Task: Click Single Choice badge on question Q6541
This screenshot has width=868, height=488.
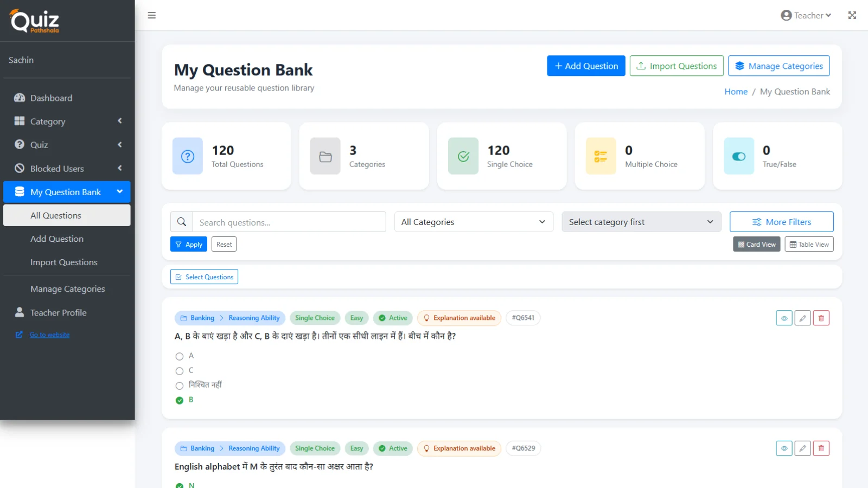Action: click(315, 318)
